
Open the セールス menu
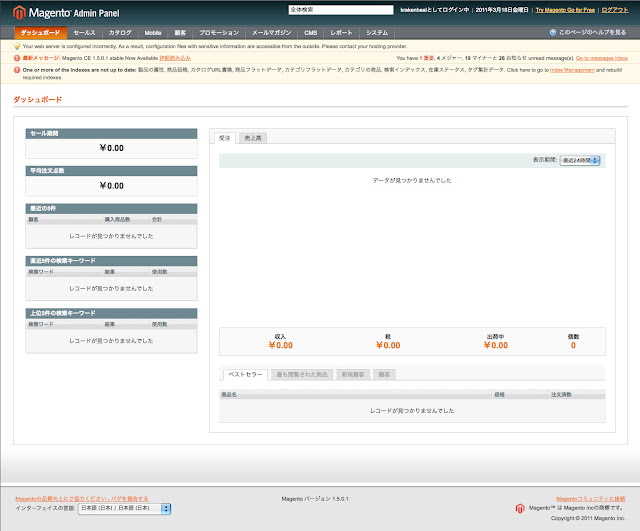point(84,33)
